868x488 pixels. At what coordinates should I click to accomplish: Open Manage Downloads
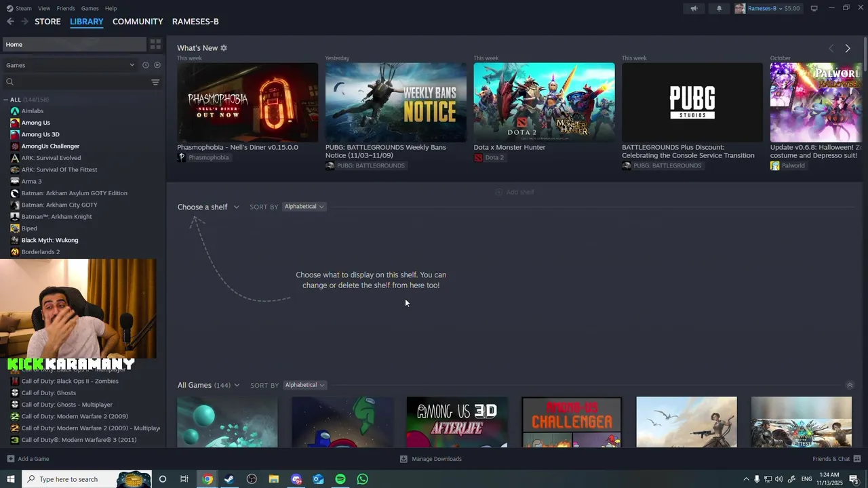(x=431, y=459)
